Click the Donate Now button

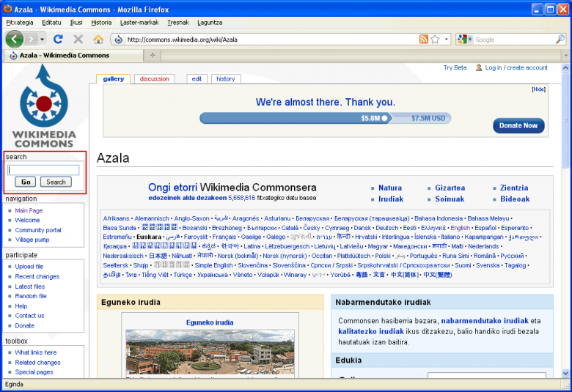click(x=518, y=125)
